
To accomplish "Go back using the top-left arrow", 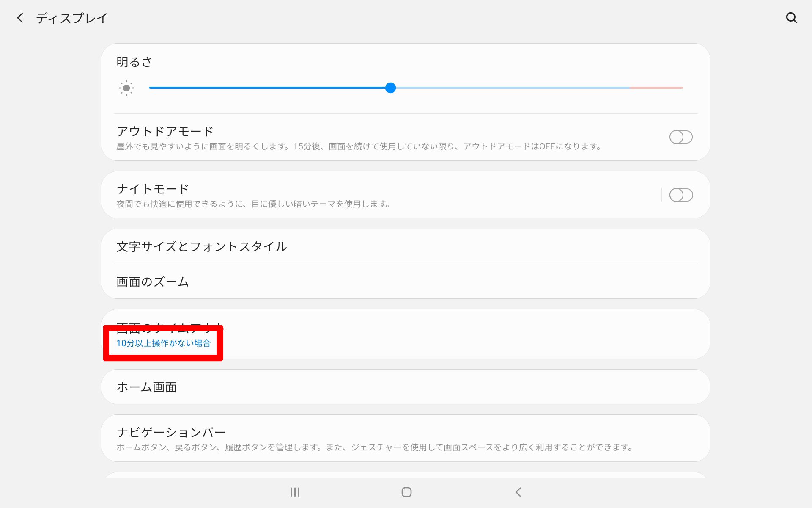I will pyautogui.click(x=20, y=18).
